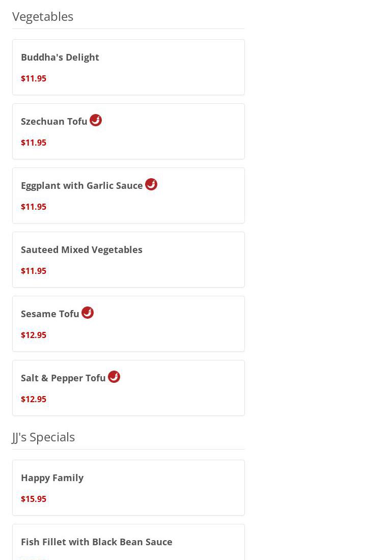Screen dimensions: 392x560
Task: Click the JJ's Specials section heading
Action: 43,437
